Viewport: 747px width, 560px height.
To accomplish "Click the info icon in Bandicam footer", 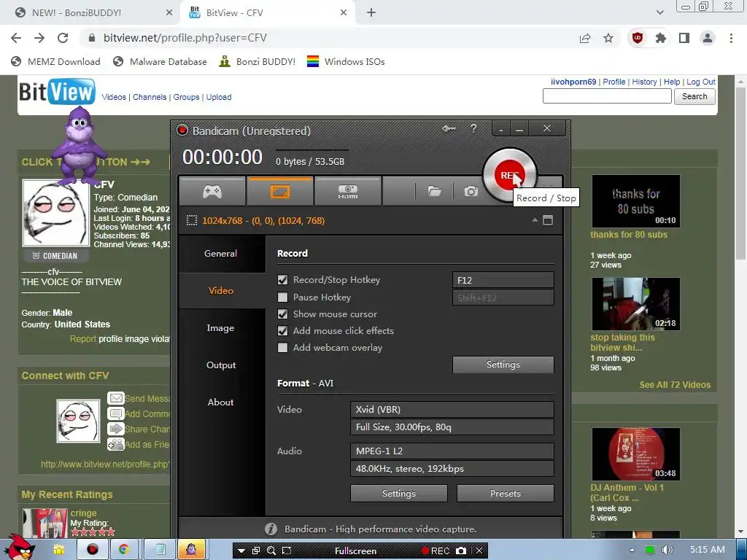I will (271, 529).
